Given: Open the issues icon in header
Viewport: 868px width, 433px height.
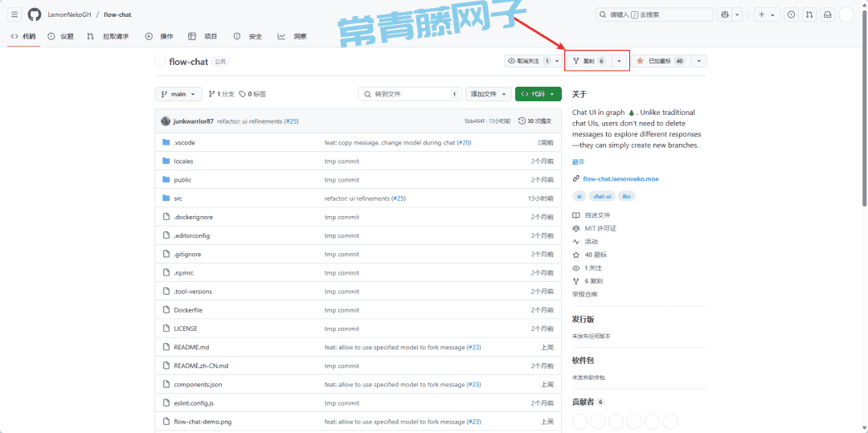Looking at the screenshot, I should (792, 15).
